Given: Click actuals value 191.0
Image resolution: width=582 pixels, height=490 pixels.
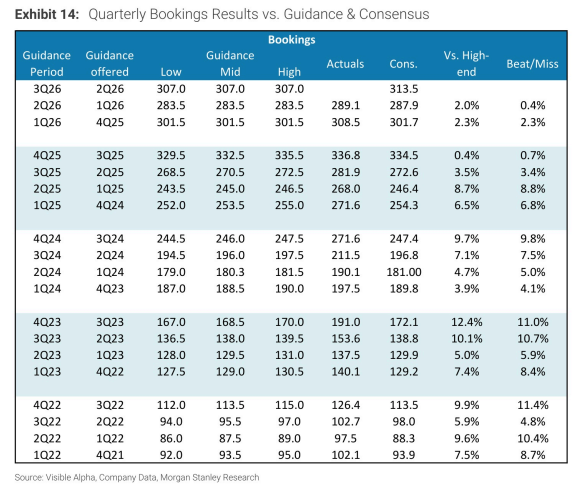Looking at the screenshot, I should click(346, 322).
